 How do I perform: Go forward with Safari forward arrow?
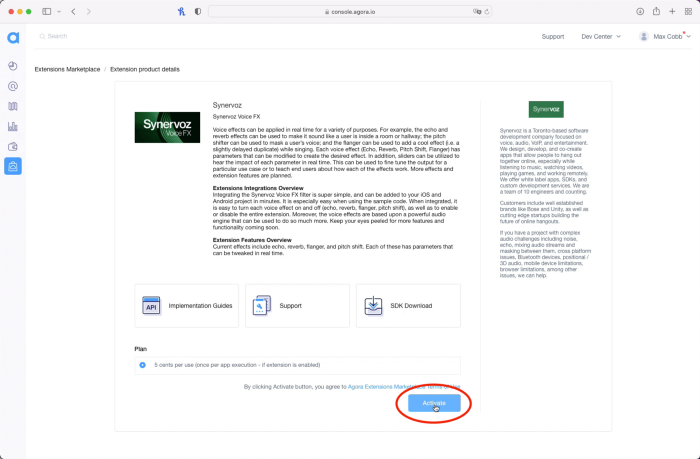88,12
